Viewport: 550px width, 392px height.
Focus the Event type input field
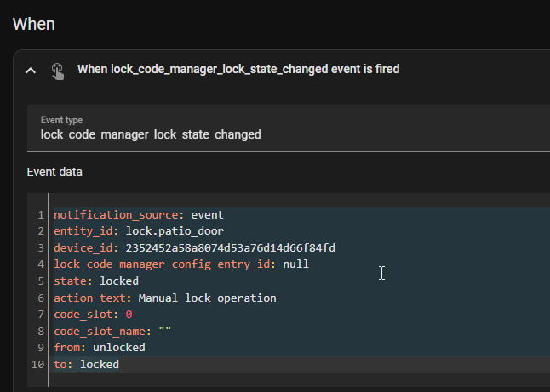tap(289, 128)
